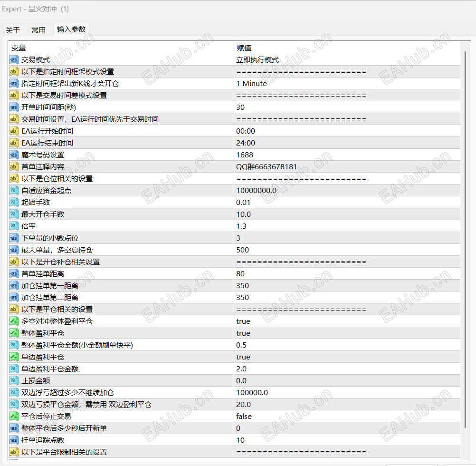
Task: Click the integer icon beside 加仓挂单第二距离
Action: (x=14, y=297)
